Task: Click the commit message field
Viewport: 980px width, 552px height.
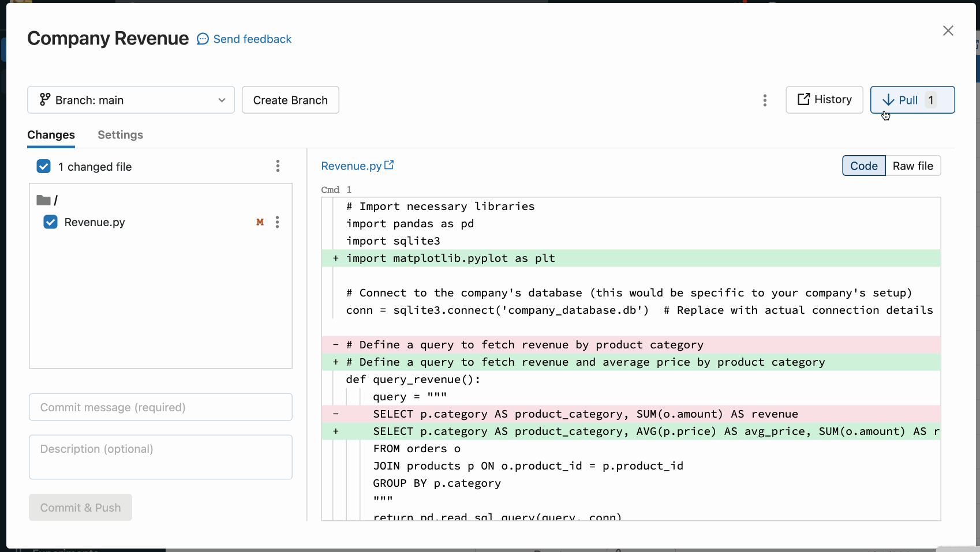Action: point(160,407)
